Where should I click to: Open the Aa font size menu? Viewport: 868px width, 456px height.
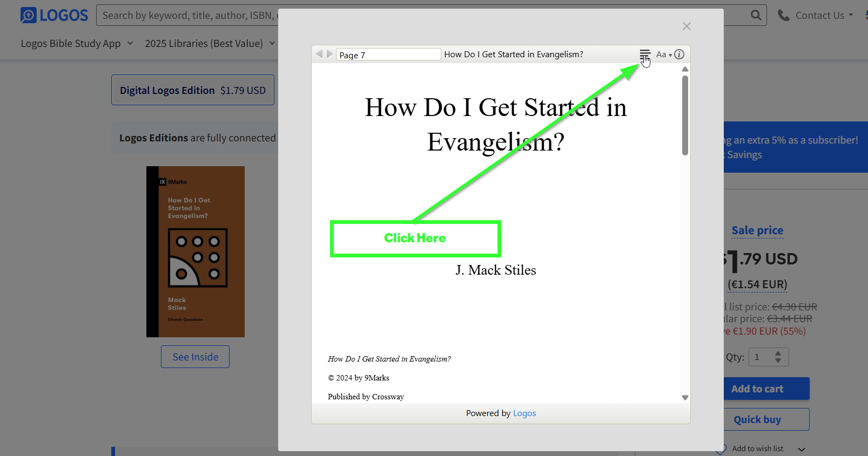point(664,55)
